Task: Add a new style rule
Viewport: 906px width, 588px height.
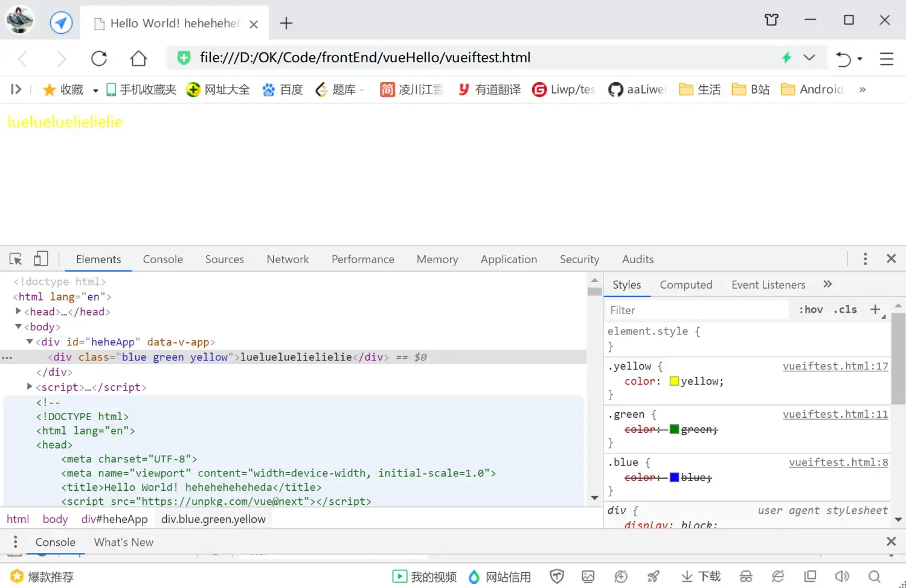Action: (875, 310)
